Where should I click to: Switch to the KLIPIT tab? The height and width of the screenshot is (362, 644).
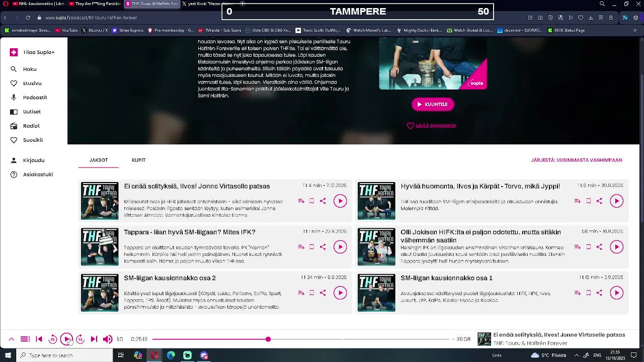click(138, 160)
